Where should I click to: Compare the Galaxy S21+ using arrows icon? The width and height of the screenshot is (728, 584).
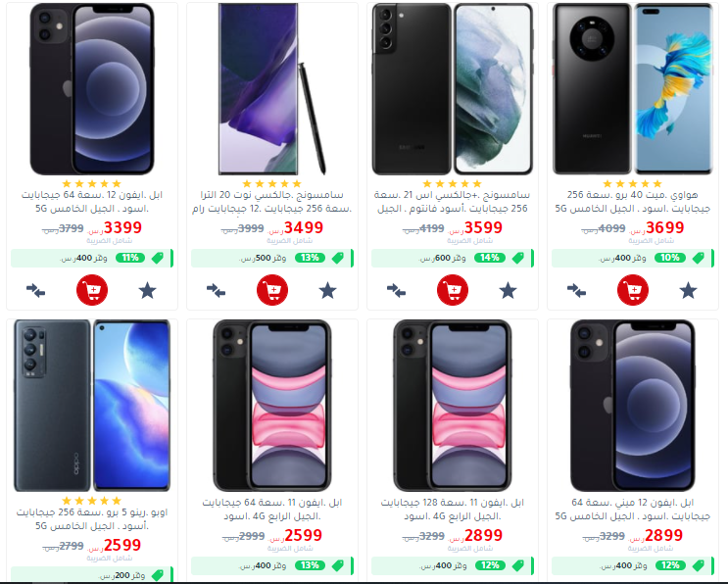pos(396,291)
